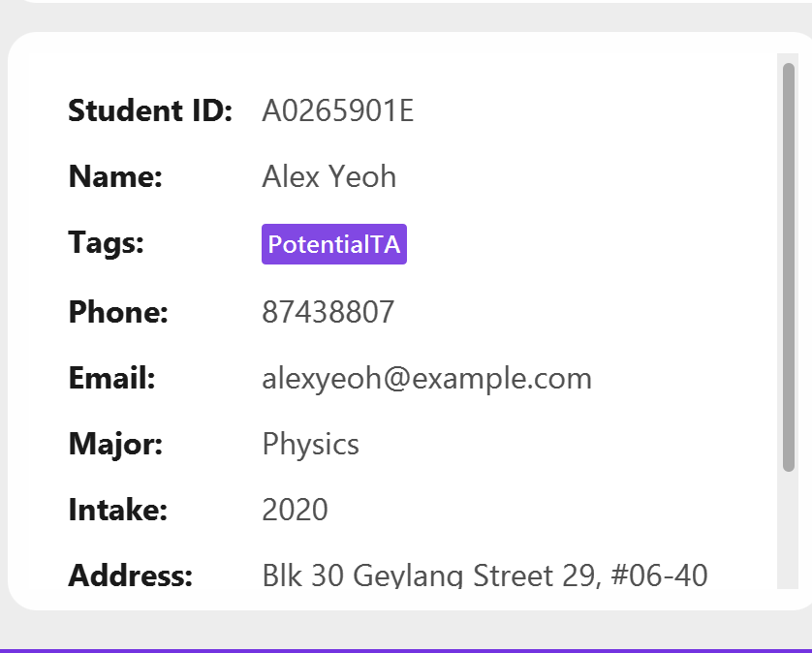This screenshot has height=653, width=812.
Task: Click the Major label
Action: (x=115, y=445)
